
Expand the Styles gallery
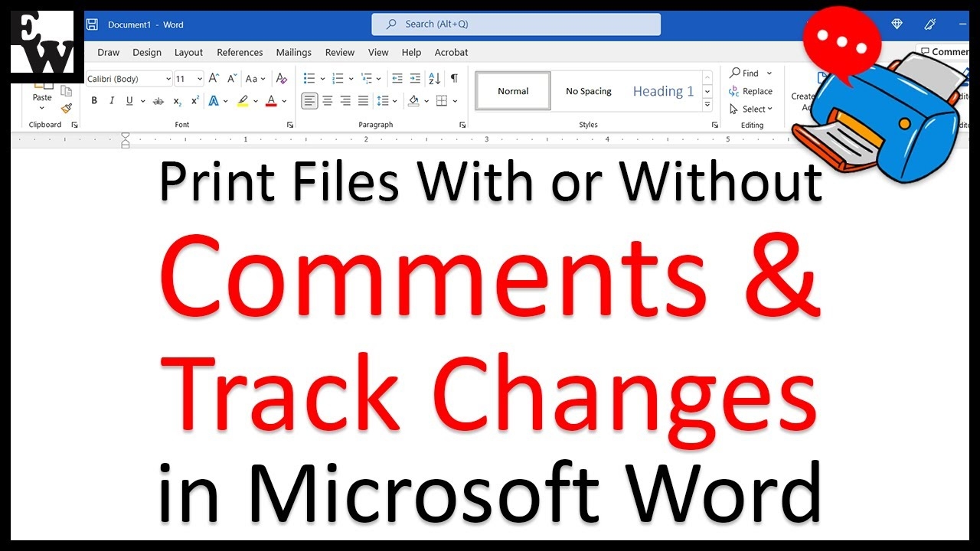pos(707,104)
